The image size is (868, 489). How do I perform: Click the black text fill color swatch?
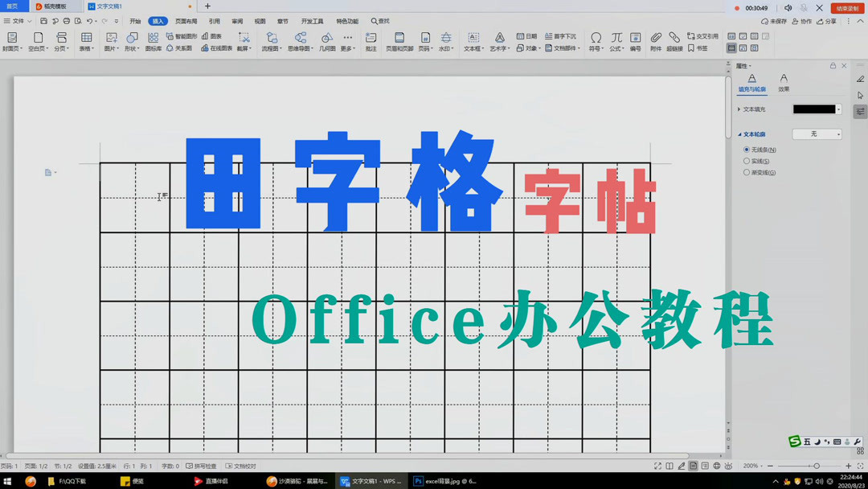click(x=815, y=109)
